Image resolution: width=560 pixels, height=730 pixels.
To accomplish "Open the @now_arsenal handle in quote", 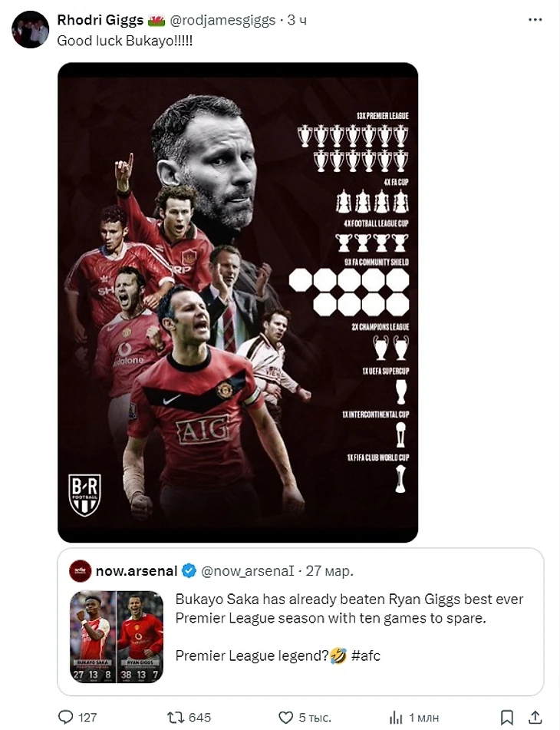I will click(248, 571).
